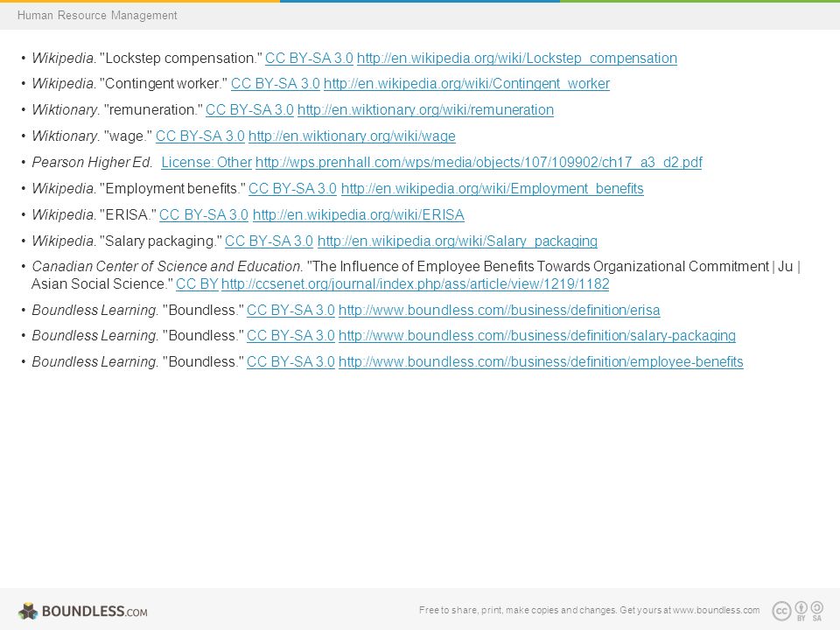Viewport: 840px width, 630px height.
Task: Open the boundless.com definition/erisa URL
Action: pyautogui.click(x=500, y=310)
